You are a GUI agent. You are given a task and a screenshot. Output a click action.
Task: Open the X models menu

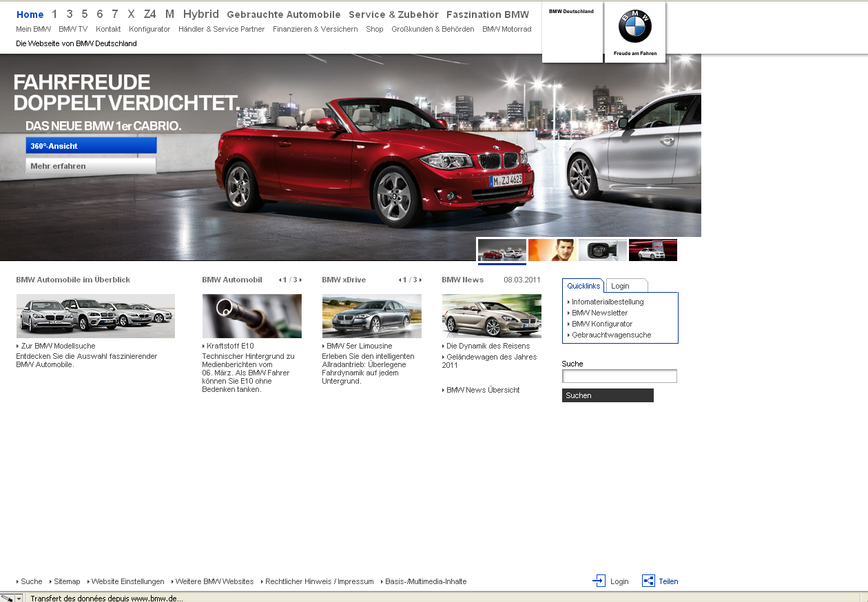(131, 14)
